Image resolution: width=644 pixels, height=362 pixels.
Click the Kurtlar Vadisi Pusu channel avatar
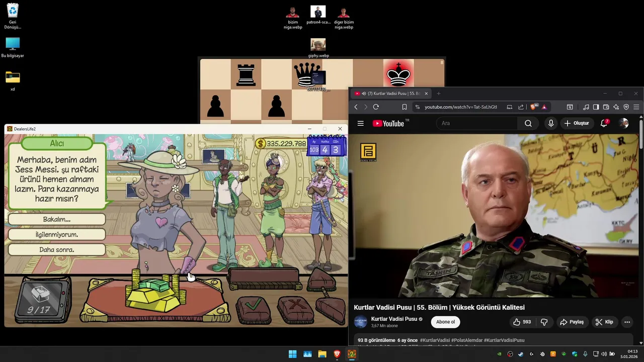click(360, 322)
